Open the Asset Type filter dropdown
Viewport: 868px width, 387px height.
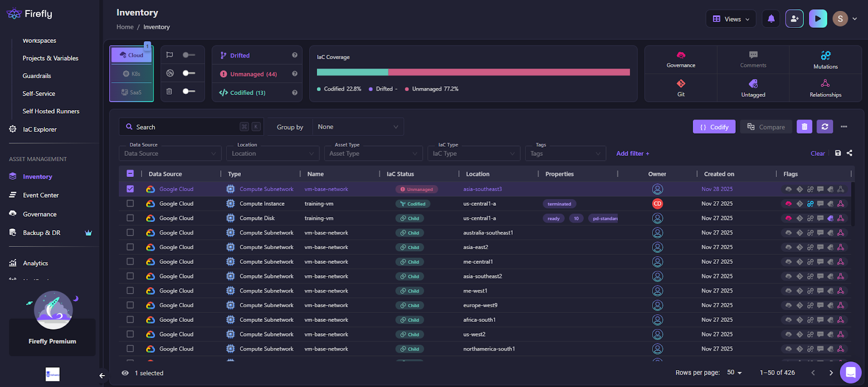pos(373,154)
